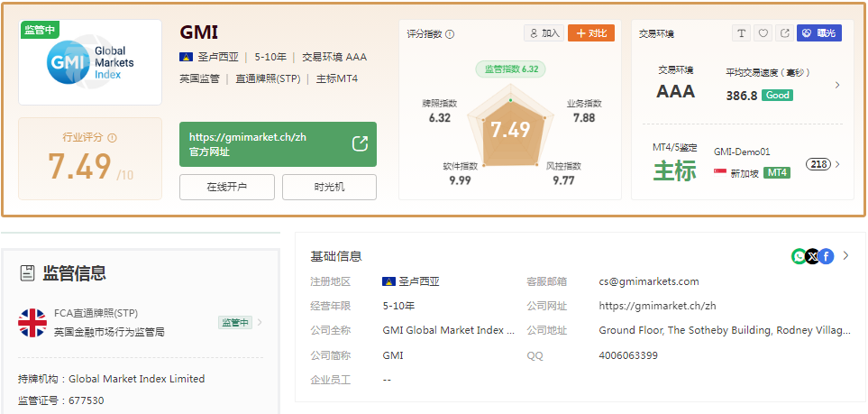Click the info icon next to 评分指数
The width and height of the screenshot is (868, 414).
[x=450, y=34]
